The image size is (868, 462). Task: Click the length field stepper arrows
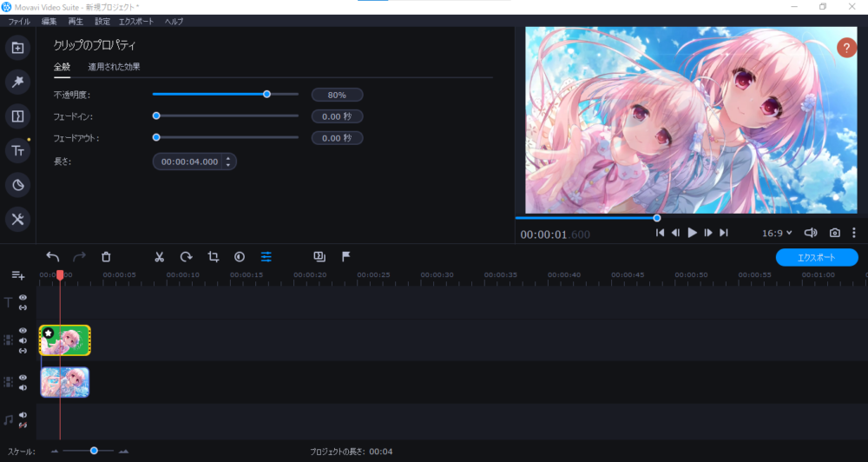click(228, 162)
